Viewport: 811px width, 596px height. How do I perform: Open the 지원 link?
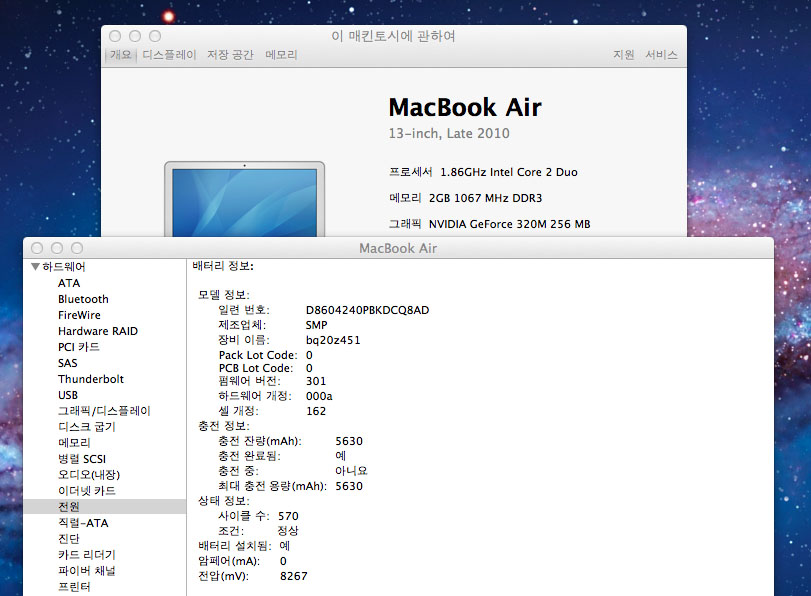pyautogui.click(x=623, y=55)
